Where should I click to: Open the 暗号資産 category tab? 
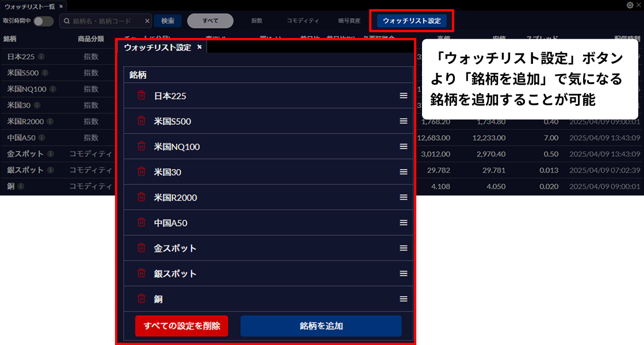point(349,21)
